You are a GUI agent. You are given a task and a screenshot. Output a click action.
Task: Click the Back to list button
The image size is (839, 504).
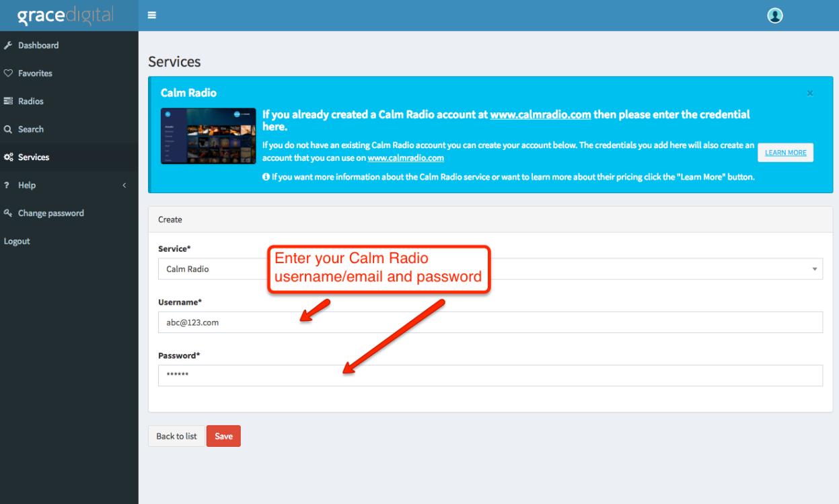point(176,436)
